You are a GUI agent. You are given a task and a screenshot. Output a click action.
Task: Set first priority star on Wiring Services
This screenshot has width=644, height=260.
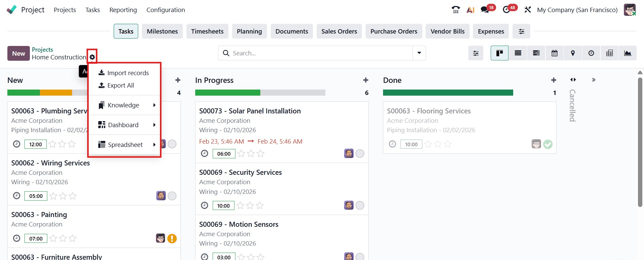53,196
